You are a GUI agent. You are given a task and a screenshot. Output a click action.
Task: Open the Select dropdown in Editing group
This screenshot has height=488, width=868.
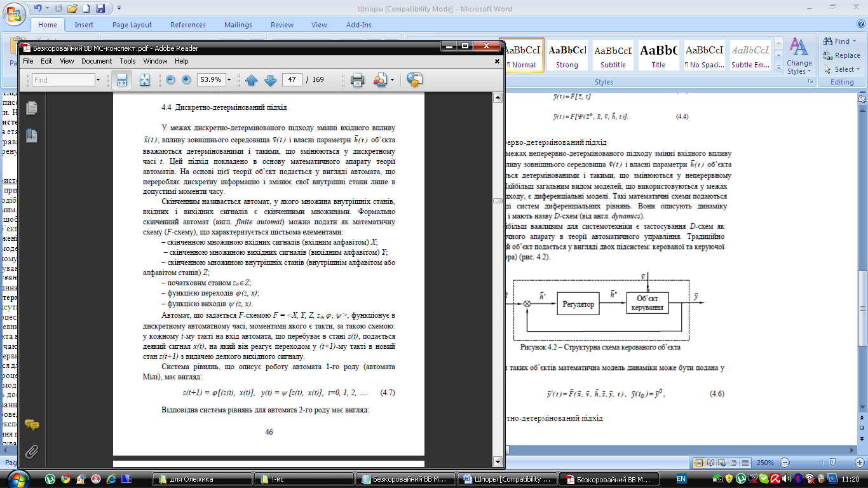(841, 69)
